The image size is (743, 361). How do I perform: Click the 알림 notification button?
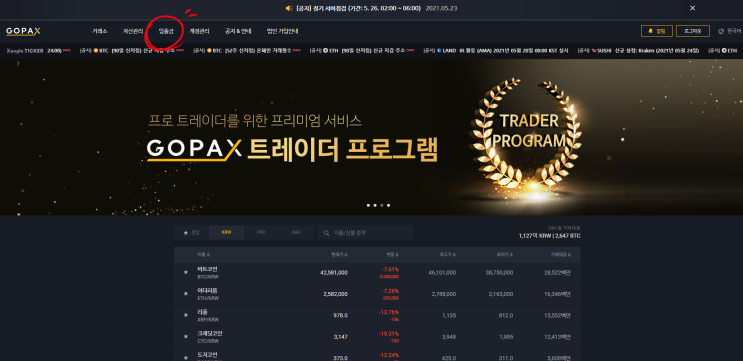(x=657, y=31)
